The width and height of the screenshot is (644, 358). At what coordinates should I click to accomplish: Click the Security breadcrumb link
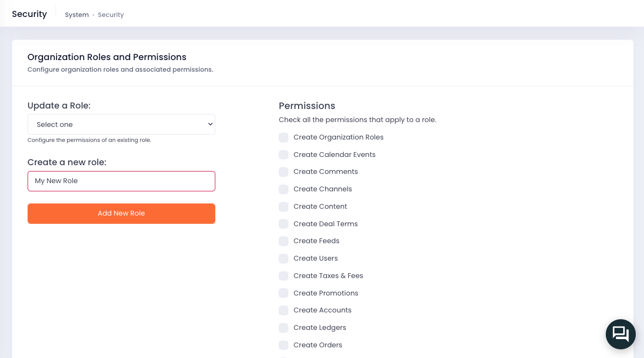point(111,15)
